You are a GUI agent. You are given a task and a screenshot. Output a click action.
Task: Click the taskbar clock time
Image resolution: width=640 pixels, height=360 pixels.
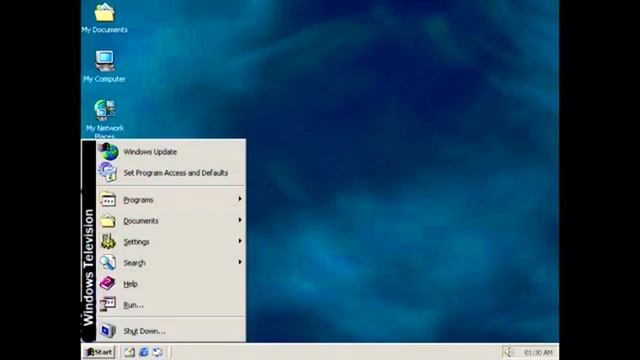(538, 352)
